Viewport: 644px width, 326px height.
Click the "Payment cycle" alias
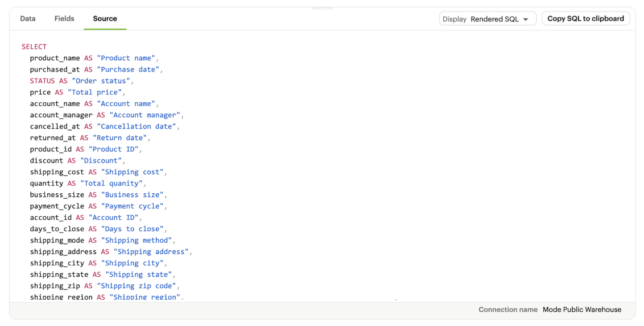pyautogui.click(x=132, y=206)
